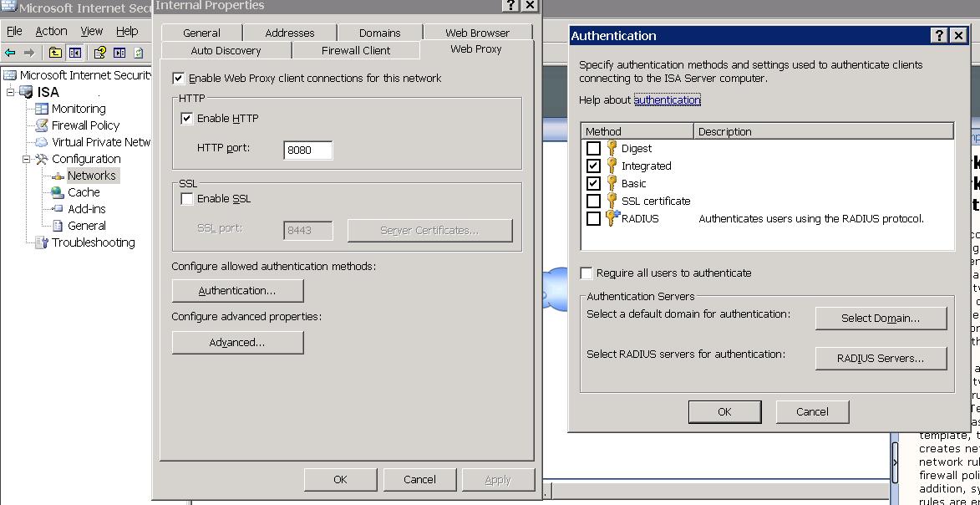Click the ISA server icon in the tree
The width and height of the screenshot is (980, 505).
coord(26,92)
